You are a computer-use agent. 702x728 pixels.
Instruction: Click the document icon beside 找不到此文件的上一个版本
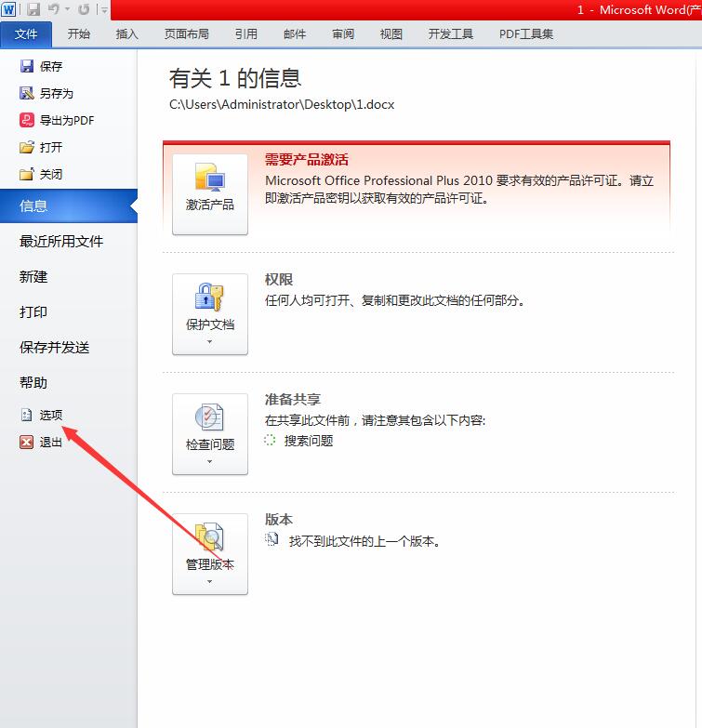pos(272,539)
